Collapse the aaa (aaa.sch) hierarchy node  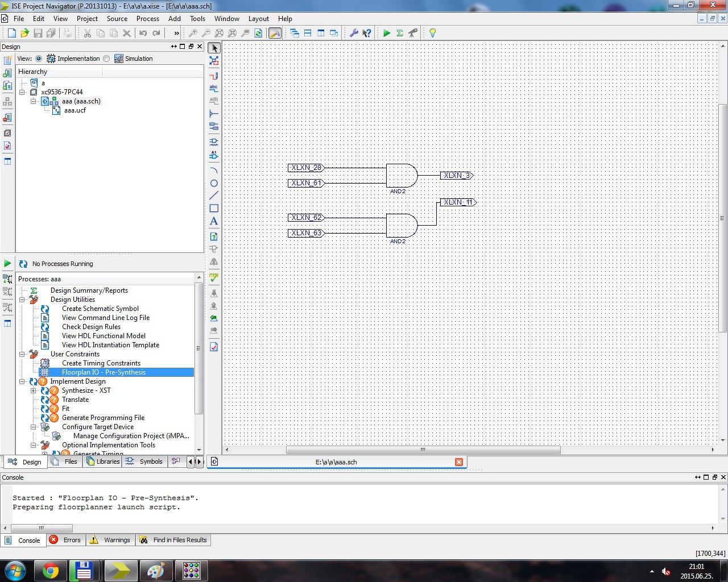[34, 101]
